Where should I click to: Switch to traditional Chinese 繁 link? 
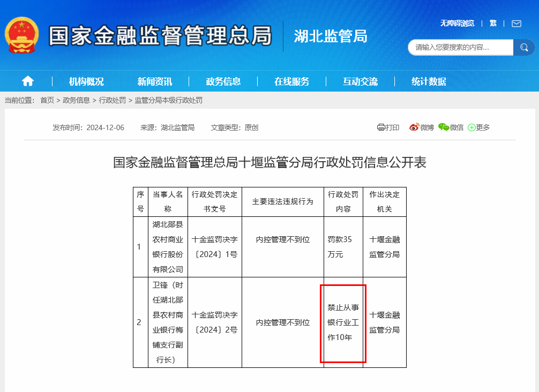(x=493, y=23)
